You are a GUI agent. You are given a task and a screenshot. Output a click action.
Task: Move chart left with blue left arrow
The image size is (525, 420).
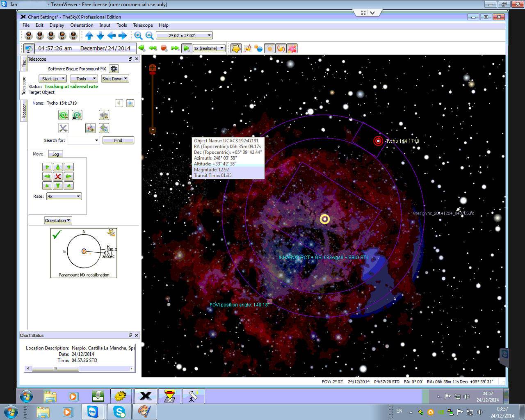111,36
